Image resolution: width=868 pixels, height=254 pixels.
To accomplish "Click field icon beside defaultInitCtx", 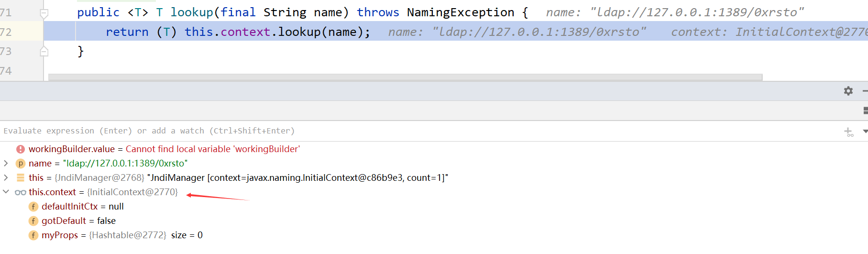I will click(33, 207).
